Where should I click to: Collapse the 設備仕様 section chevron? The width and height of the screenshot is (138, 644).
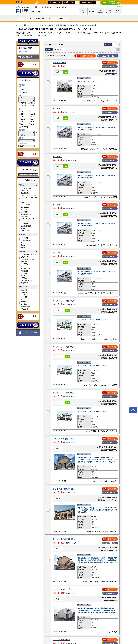(x=37, y=251)
